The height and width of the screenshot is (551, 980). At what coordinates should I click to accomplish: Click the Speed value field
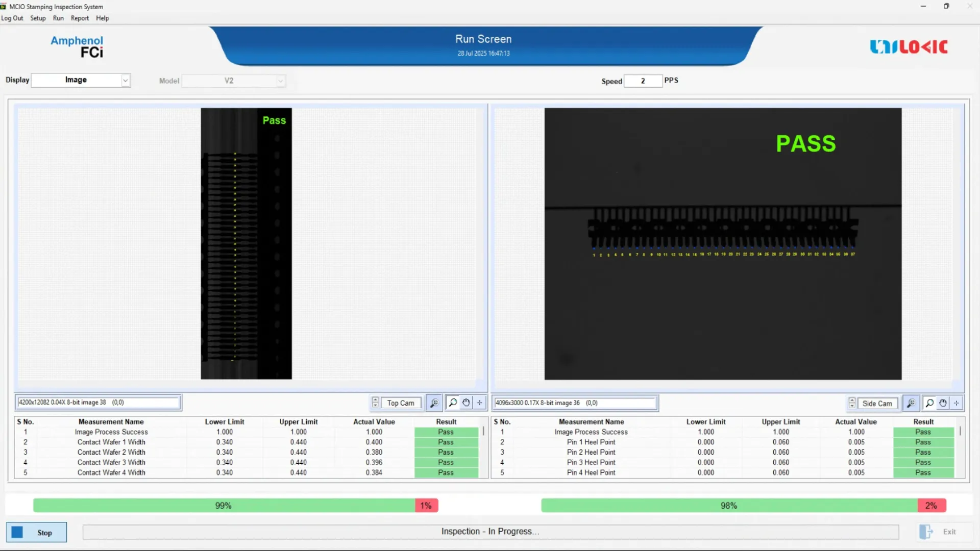tap(643, 81)
